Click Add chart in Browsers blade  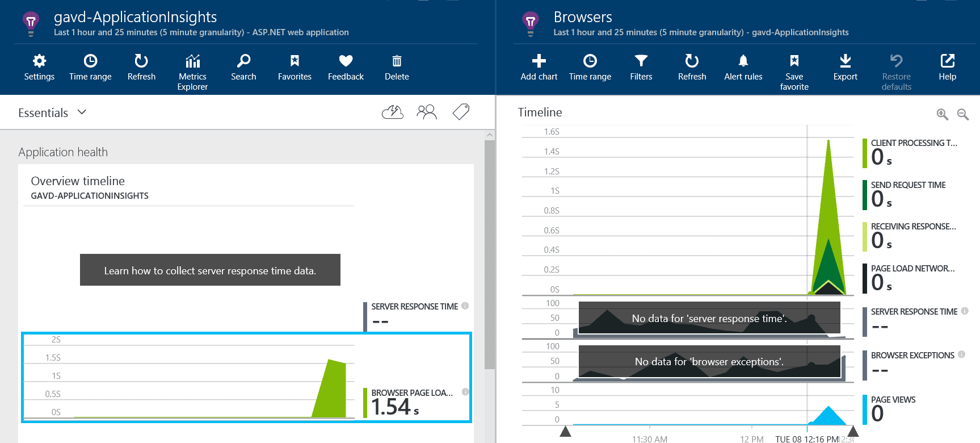(x=539, y=68)
